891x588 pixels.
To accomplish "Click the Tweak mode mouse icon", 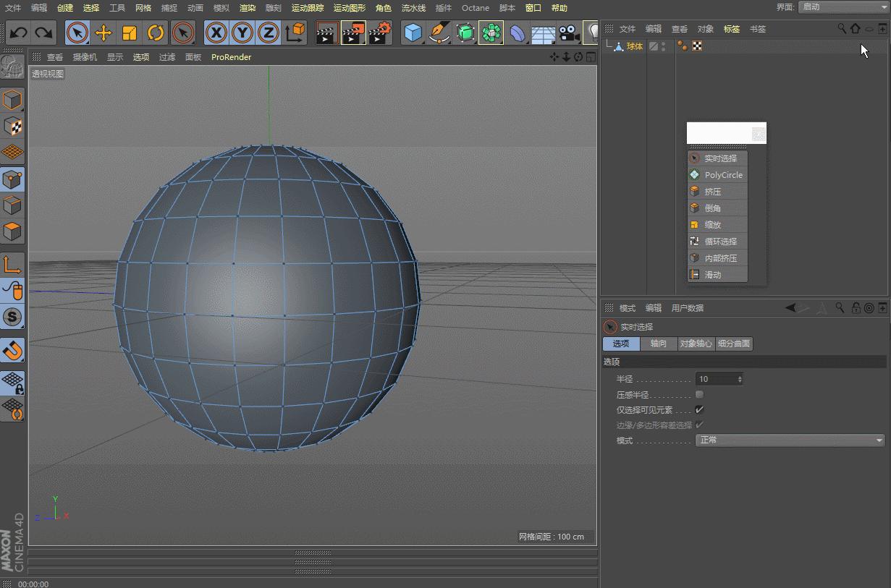I will coord(12,291).
